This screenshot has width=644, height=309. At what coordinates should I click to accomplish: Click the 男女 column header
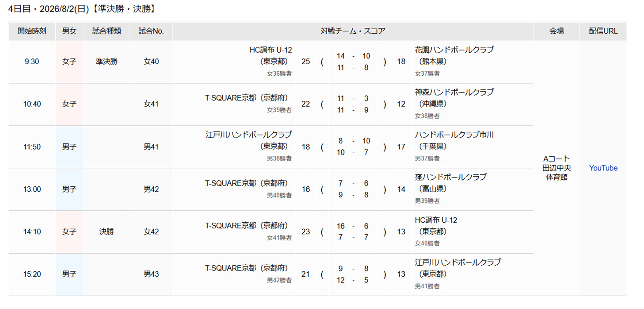pyautogui.click(x=69, y=31)
